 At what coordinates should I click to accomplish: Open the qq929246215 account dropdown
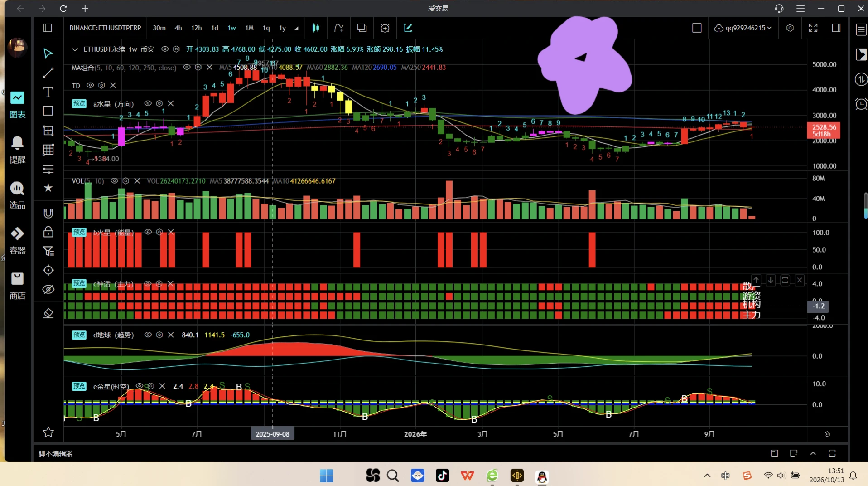click(743, 28)
